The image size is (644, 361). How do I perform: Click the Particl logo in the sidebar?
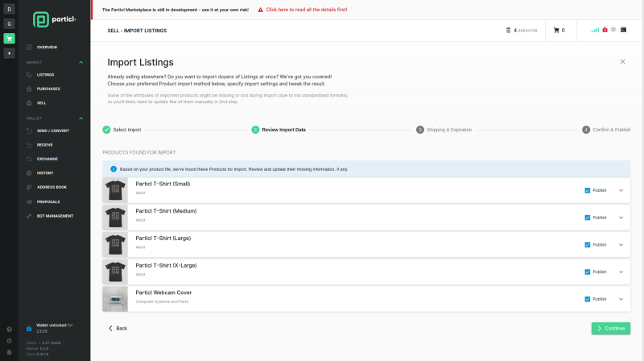pos(54,19)
